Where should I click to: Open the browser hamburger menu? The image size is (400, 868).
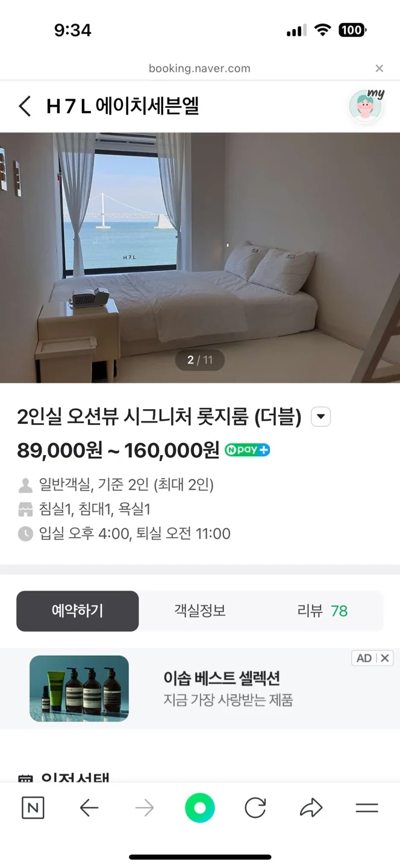pyautogui.click(x=366, y=808)
